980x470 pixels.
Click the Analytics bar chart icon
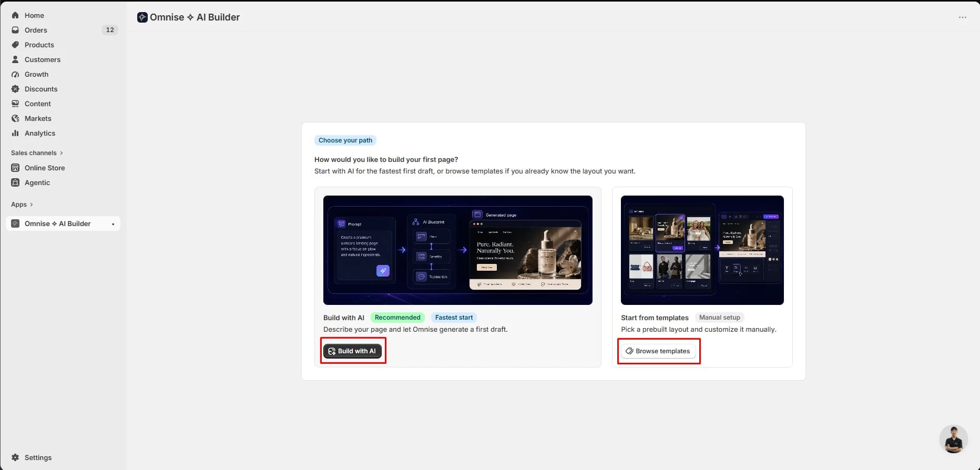15,133
